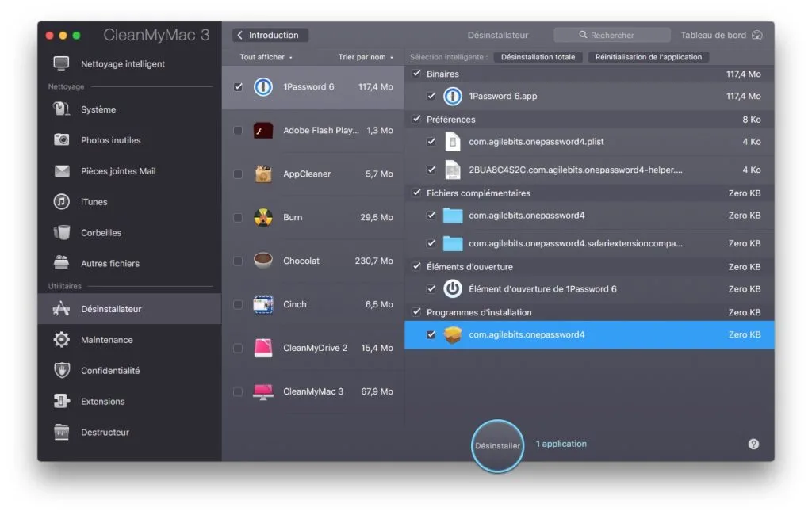
Task: Toggle the Fichiers complémentaires group checkmark
Action: (x=417, y=193)
